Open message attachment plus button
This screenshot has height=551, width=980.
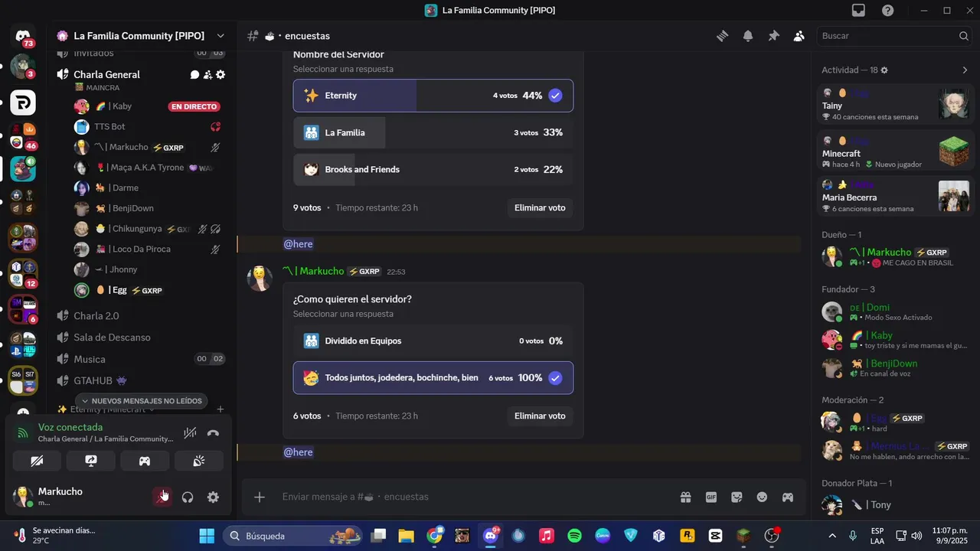point(260,497)
